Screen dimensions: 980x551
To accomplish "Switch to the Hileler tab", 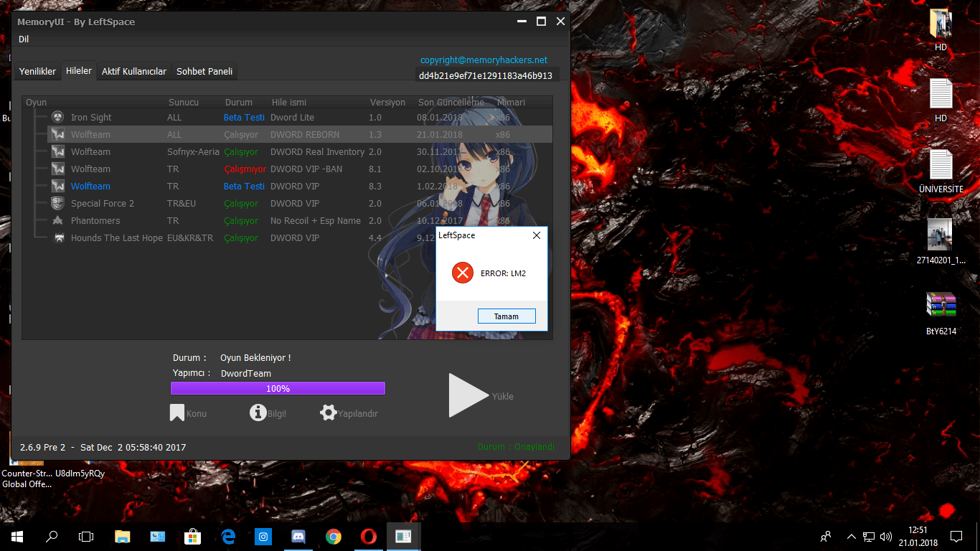I will tap(79, 71).
